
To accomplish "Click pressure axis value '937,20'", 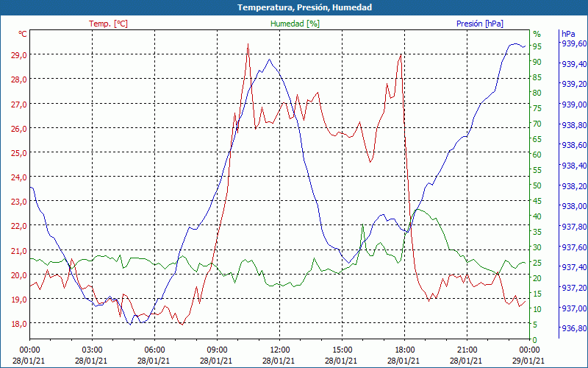I will coord(574,287).
